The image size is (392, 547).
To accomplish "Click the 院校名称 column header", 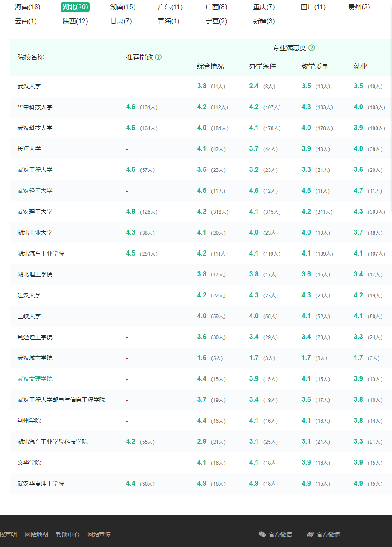I will 31,57.
